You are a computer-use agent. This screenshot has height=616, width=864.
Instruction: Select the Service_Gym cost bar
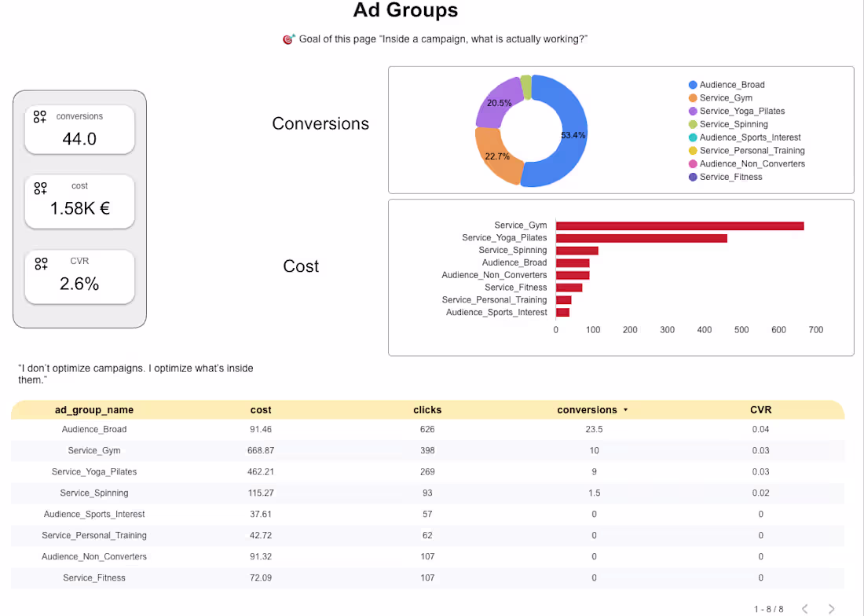[x=679, y=226]
